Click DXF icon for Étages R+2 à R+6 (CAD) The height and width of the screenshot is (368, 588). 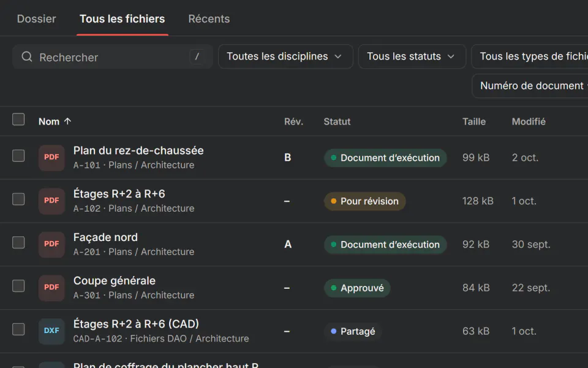click(51, 331)
